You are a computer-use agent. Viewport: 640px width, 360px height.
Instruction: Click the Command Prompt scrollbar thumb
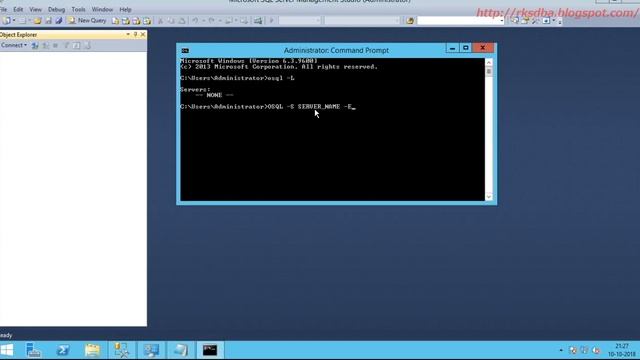tap(489, 72)
